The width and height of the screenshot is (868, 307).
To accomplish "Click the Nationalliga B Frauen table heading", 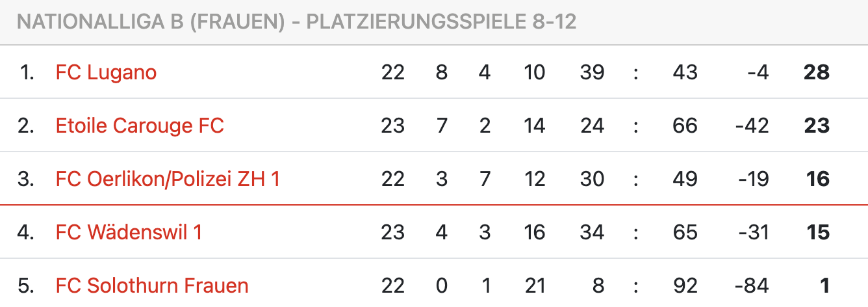I will (x=296, y=23).
